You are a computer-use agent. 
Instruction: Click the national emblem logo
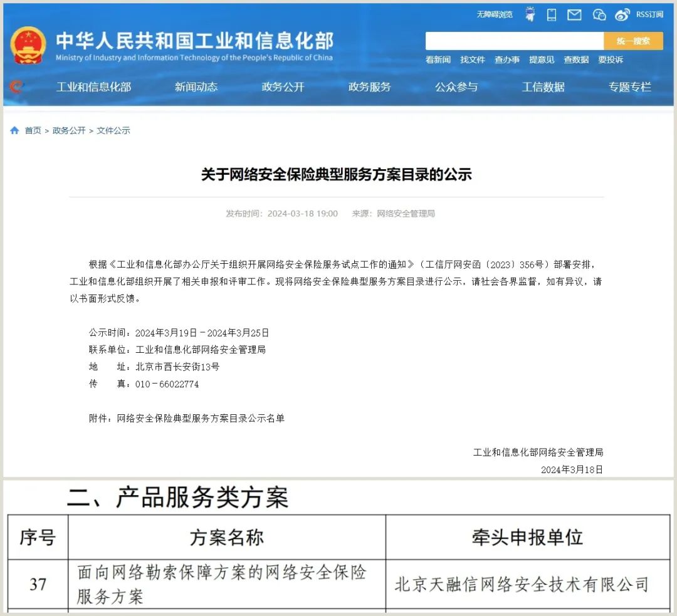pos(28,44)
